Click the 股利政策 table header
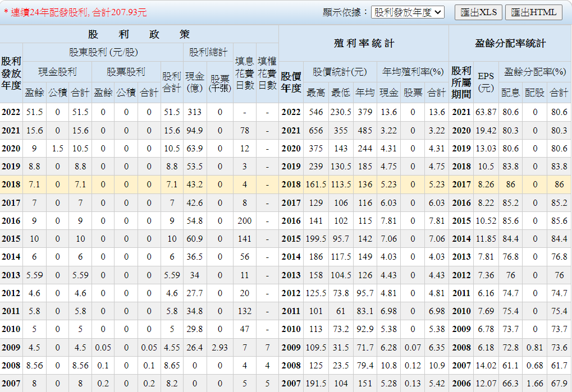Image resolution: width=572 pixels, height=392 pixels. click(139, 34)
